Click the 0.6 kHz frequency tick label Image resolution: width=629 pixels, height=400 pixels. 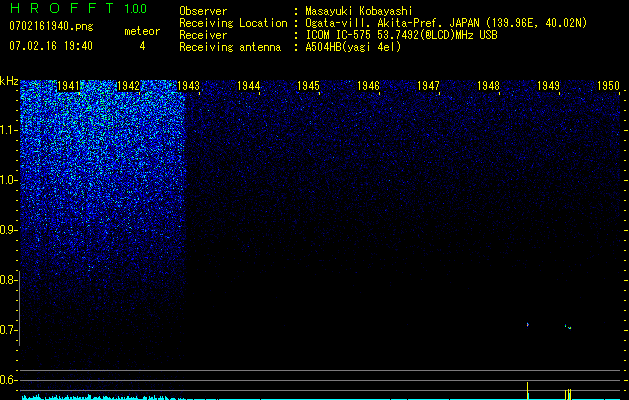8,380
